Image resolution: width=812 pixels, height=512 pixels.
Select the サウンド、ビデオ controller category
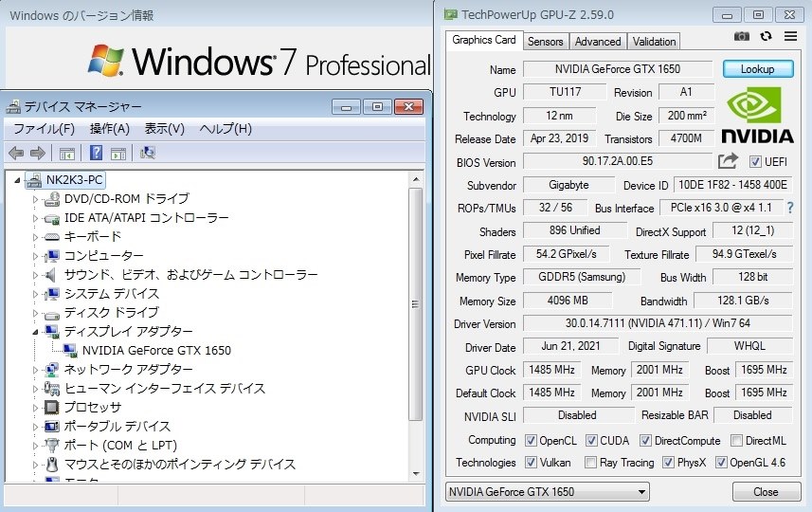tap(190, 275)
